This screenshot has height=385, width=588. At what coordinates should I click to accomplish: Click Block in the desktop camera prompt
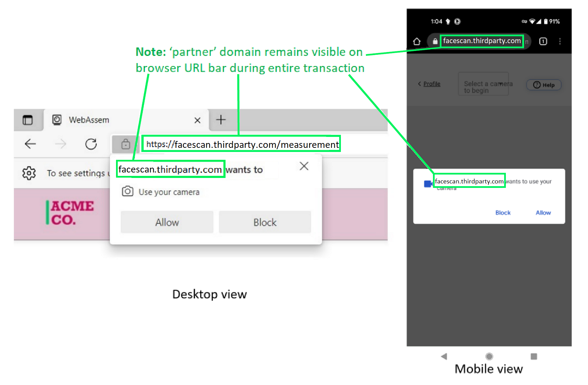coord(265,222)
